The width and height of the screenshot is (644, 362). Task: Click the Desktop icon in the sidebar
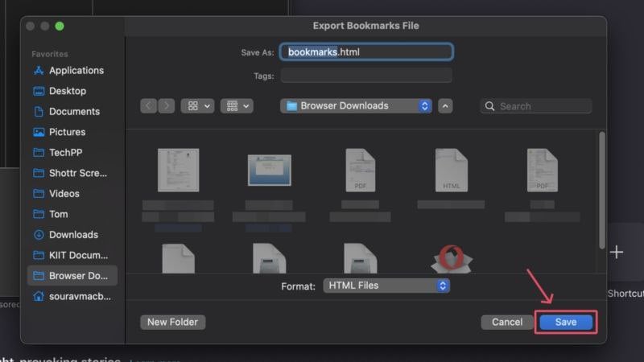pyautogui.click(x=39, y=91)
